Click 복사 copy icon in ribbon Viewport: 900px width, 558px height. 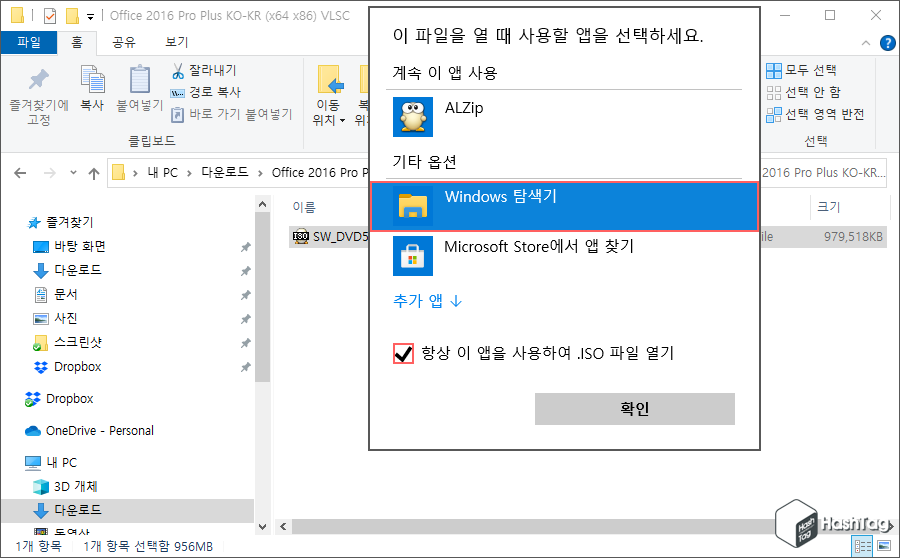click(92, 79)
